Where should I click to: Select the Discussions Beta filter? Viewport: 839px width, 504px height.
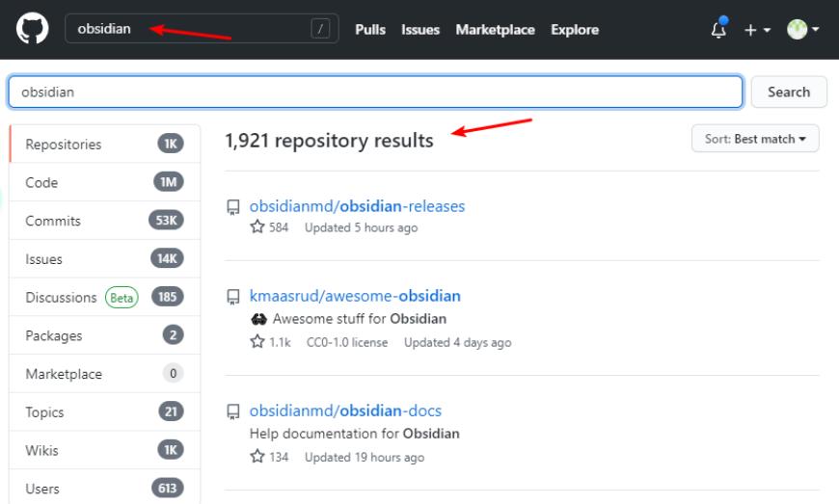[x=105, y=297]
